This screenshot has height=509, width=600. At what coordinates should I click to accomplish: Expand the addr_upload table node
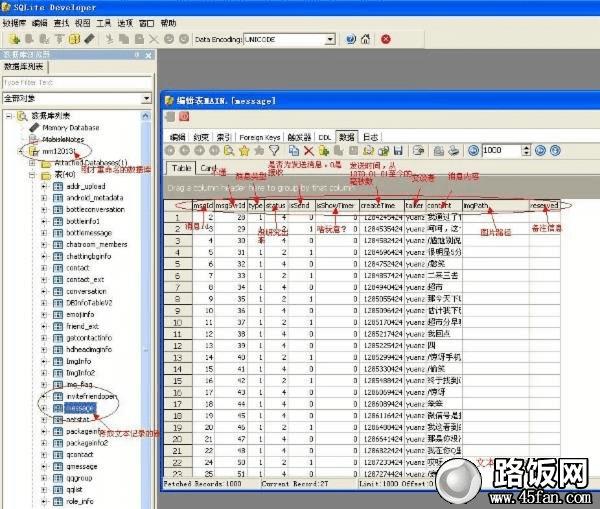tap(44, 186)
